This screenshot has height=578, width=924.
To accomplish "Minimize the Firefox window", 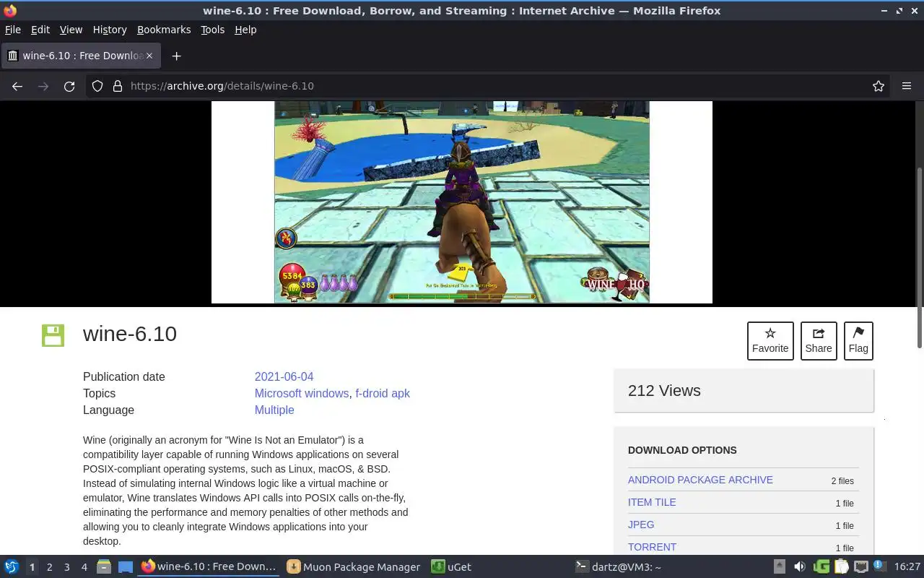I will [884, 11].
